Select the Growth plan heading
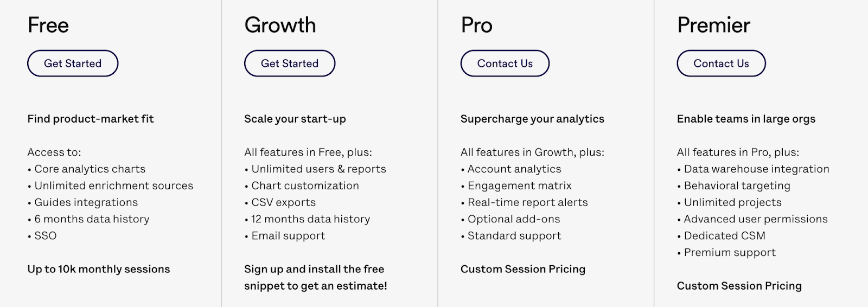 pos(280,25)
